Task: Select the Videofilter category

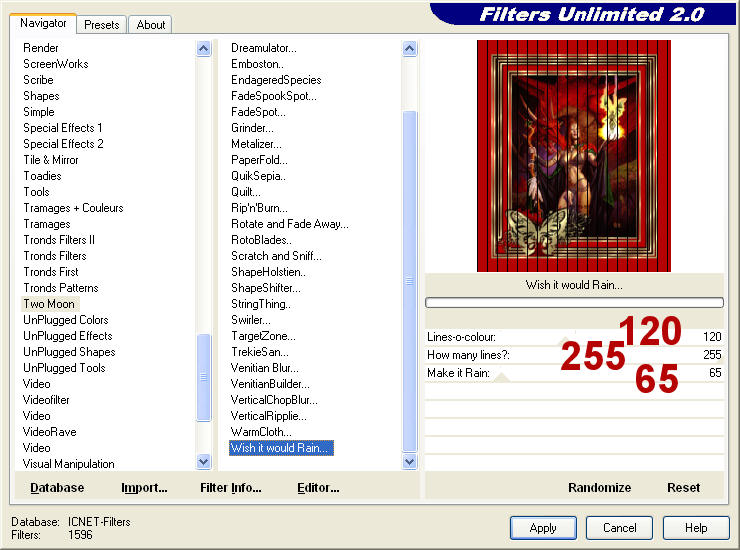Action: [46, 400]
